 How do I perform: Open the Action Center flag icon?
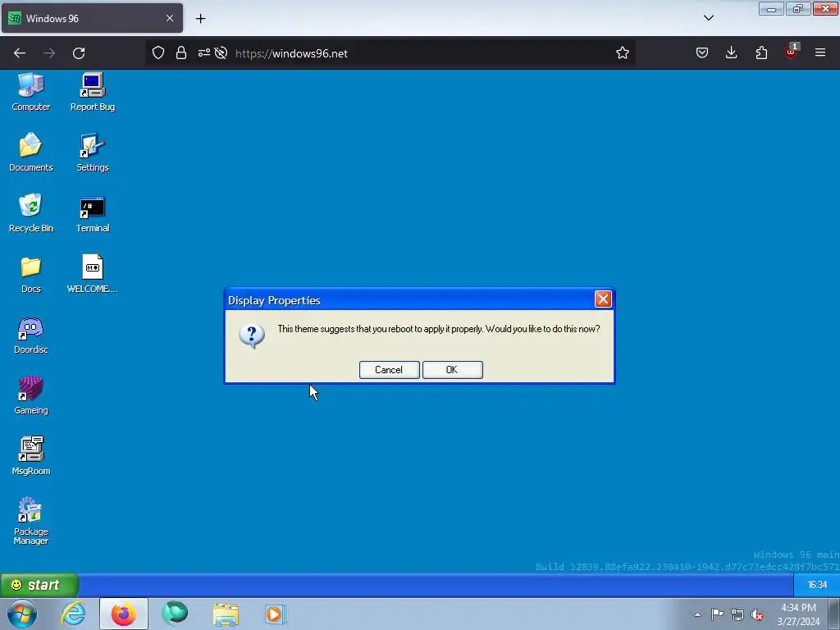pos(717,614)
